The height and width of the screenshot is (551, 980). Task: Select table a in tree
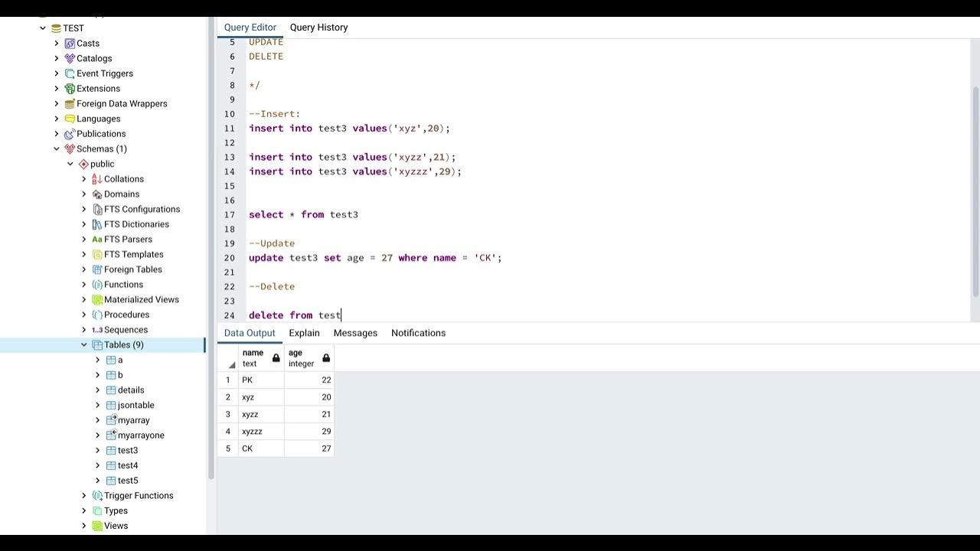(120, 360)
